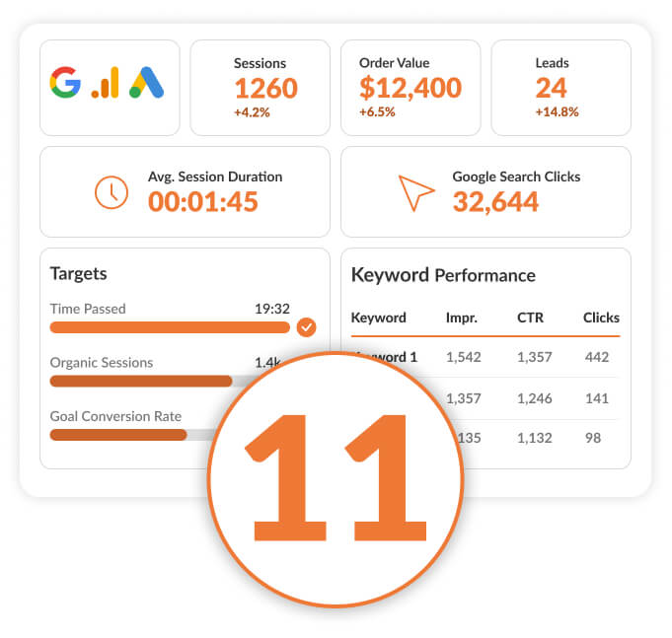Select the Leads 24 metric card
Image resolution: width=672 pixels, height=638 pixels.
[560, 88]
